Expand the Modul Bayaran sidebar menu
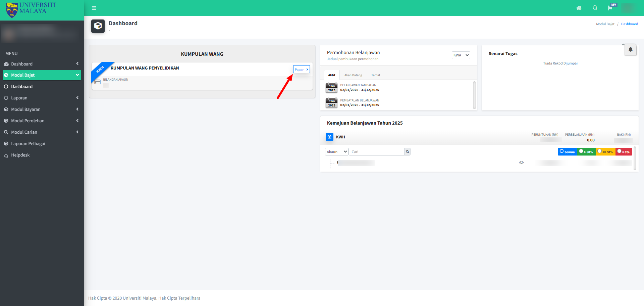Image resolution: width=644 pixels, height=306 pixels. pyautogui.click(x=42, y=110)
